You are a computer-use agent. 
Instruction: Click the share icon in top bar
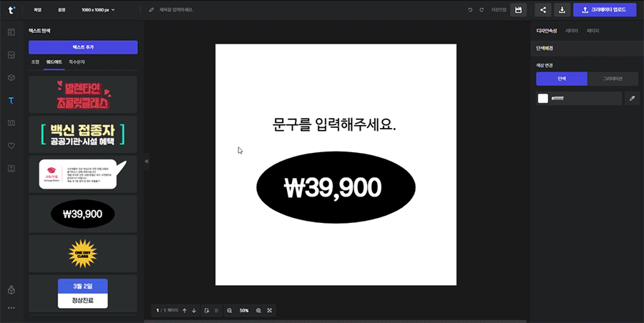[543, 10]
